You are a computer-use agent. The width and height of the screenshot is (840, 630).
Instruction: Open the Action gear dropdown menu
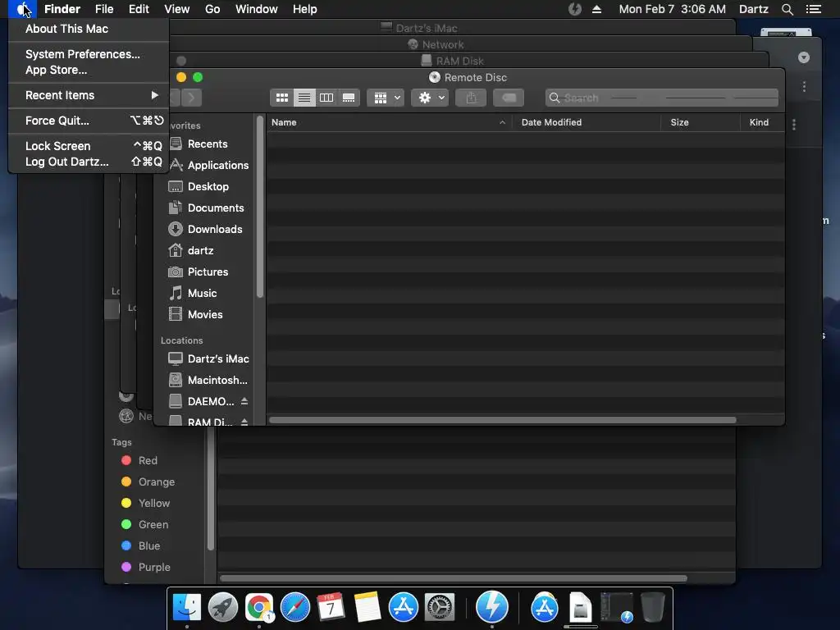pyautogui.click(x=430, y=98)
